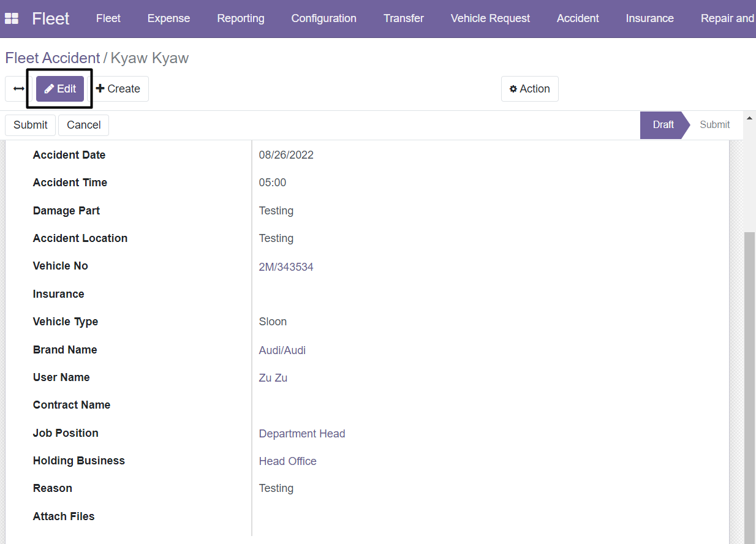Click the vertical scrollbar thumb
This screenshot has width=756, height=544.
[749, 388]
